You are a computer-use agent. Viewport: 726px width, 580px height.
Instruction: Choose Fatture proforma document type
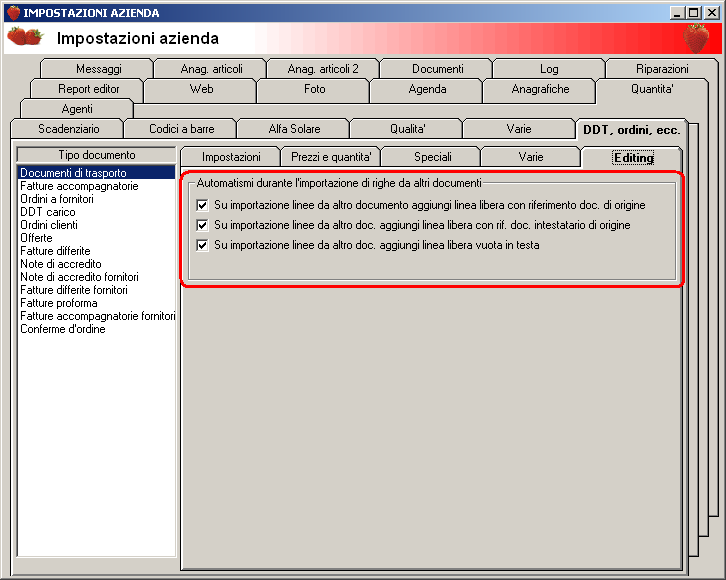(96, 303)
